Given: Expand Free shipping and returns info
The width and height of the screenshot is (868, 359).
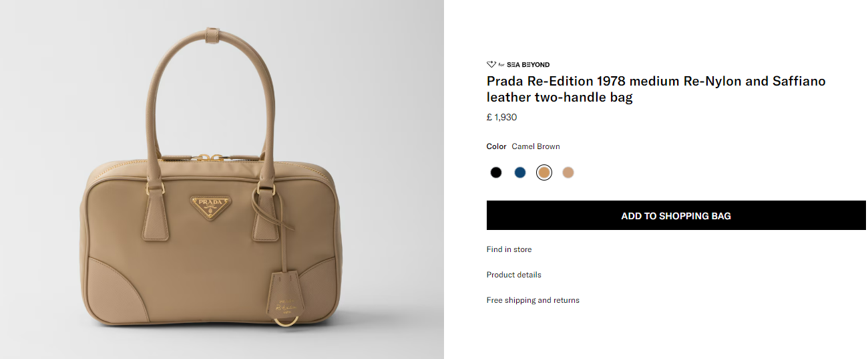Looking at the screenshot, I should (533, 300).
